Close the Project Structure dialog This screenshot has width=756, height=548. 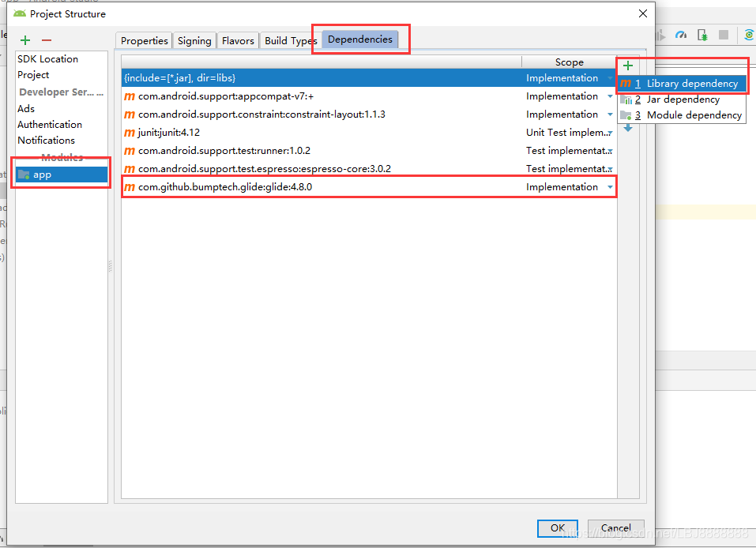click(643, 13)
